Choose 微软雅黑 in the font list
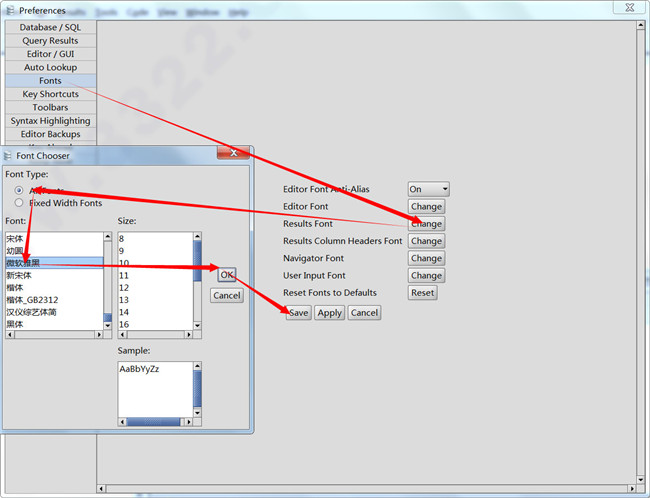Screen dimensions: 650x498 pyautogui.click(x=54, y=263)
